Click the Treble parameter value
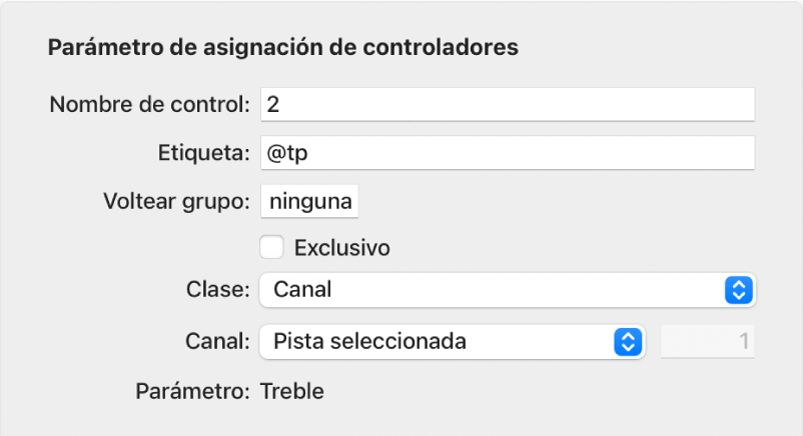The height and width of the screenshot is (436, 803). click(292, 391)
